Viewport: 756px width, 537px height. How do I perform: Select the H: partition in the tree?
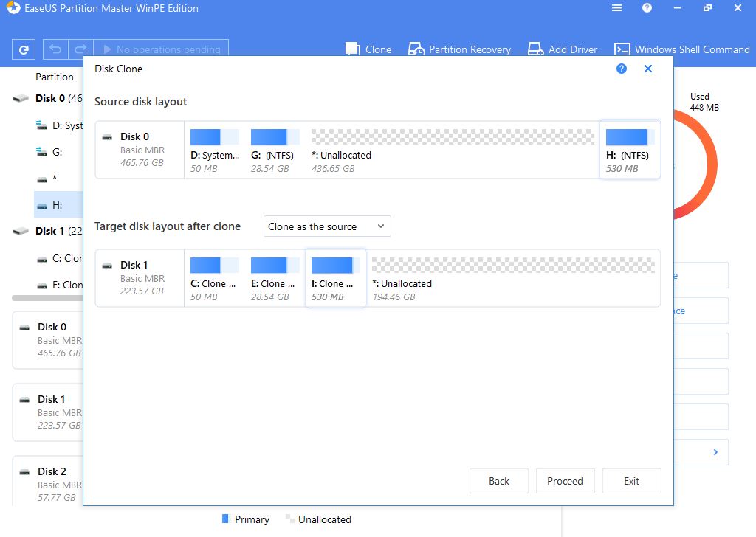(58, 205)
